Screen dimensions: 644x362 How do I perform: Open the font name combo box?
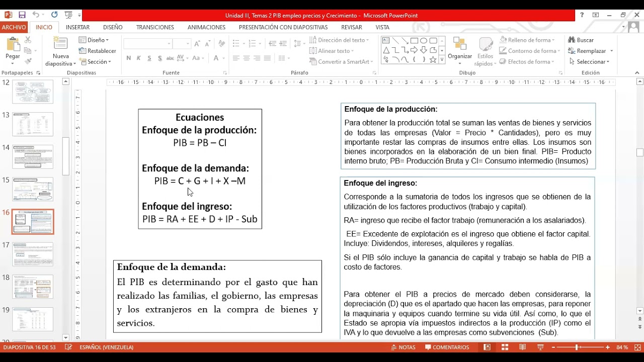(147, 44)
